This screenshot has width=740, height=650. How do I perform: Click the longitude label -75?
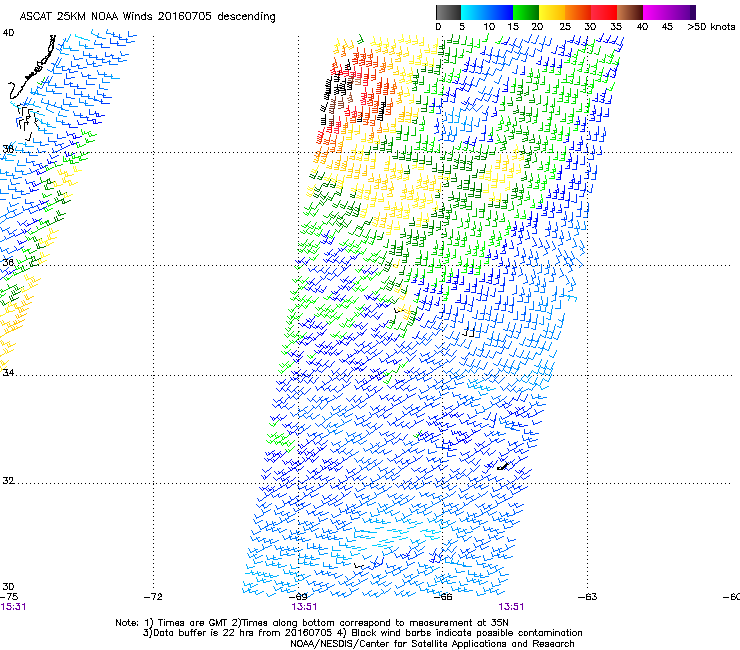tap(9, 597)
